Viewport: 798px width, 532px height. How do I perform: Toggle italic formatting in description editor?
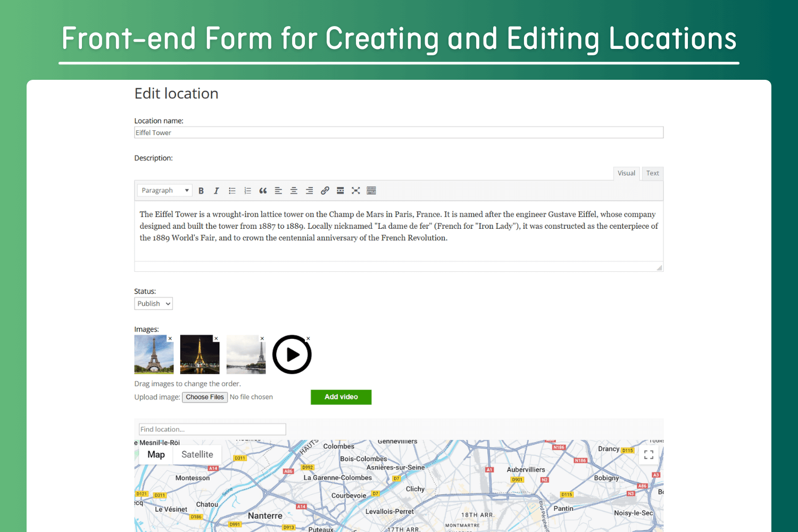(x=217, y=190)
